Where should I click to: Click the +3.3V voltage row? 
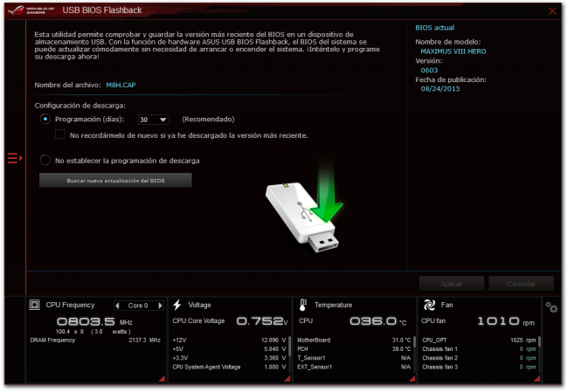229,358
